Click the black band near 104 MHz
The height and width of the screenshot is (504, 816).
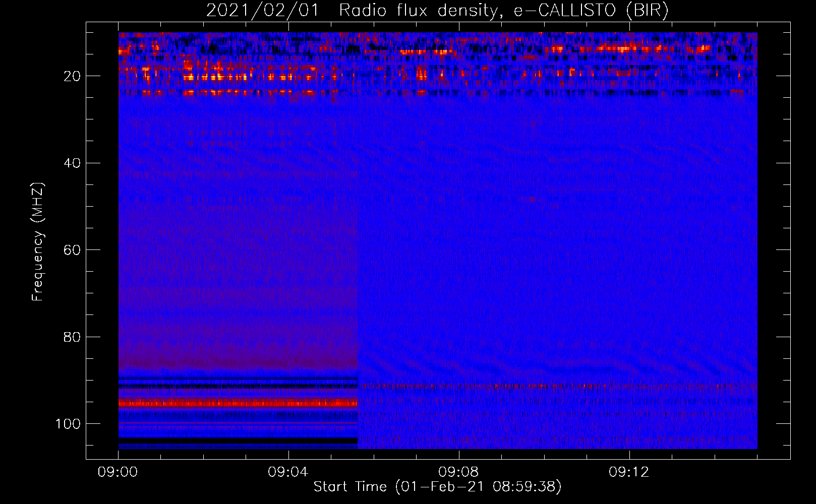point(238,440)
